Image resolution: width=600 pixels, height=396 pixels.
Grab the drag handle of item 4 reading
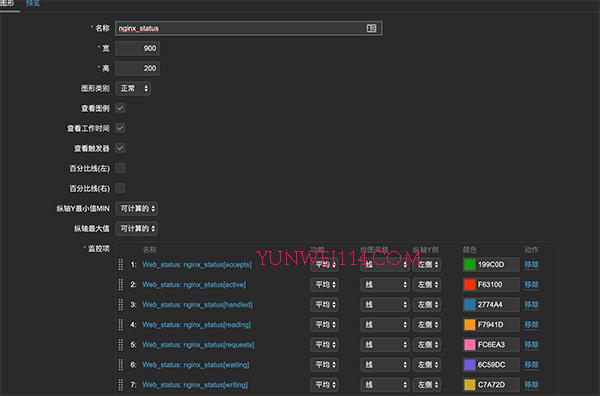[121, 325]
